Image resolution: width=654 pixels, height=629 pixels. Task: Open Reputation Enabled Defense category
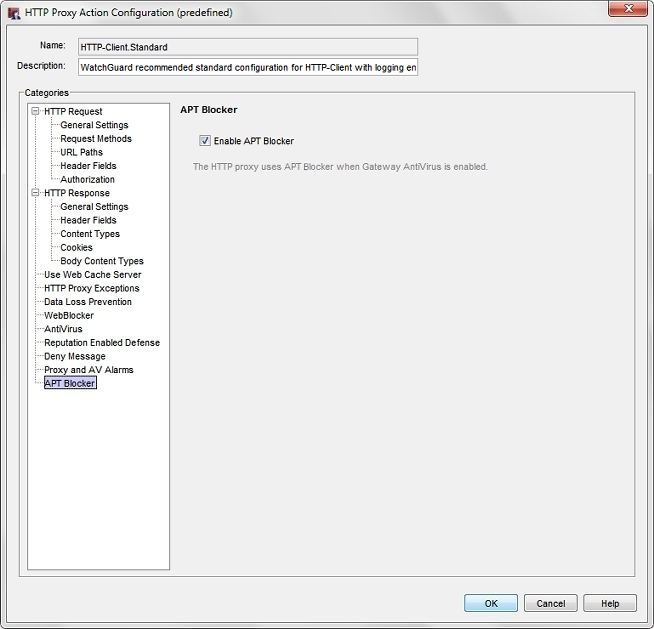102,342
